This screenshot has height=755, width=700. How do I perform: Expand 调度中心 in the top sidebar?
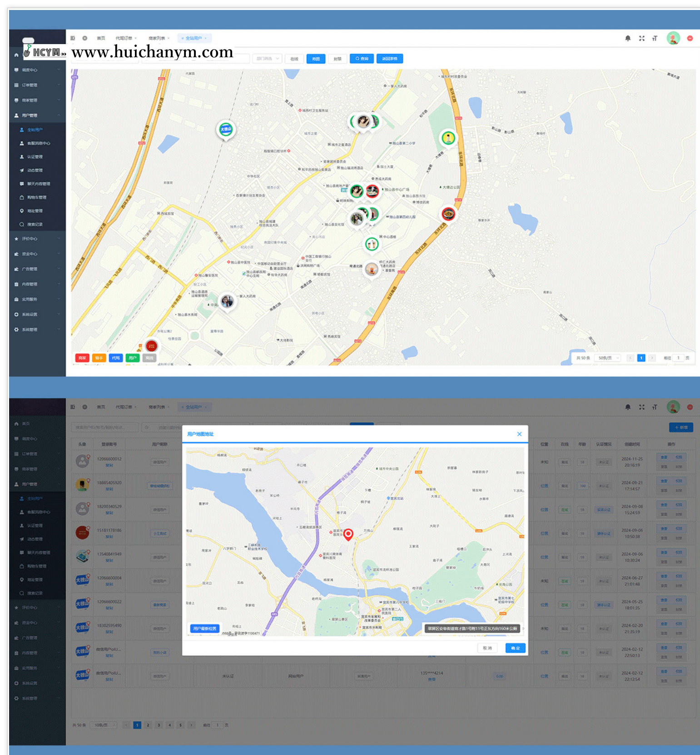point(38,70)
